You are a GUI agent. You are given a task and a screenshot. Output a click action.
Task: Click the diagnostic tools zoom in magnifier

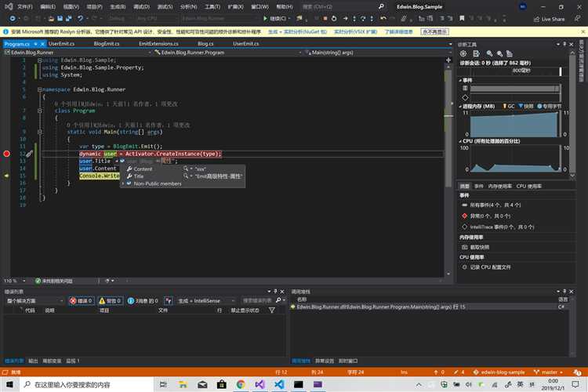pyautogui.click(x=489, y=53)
